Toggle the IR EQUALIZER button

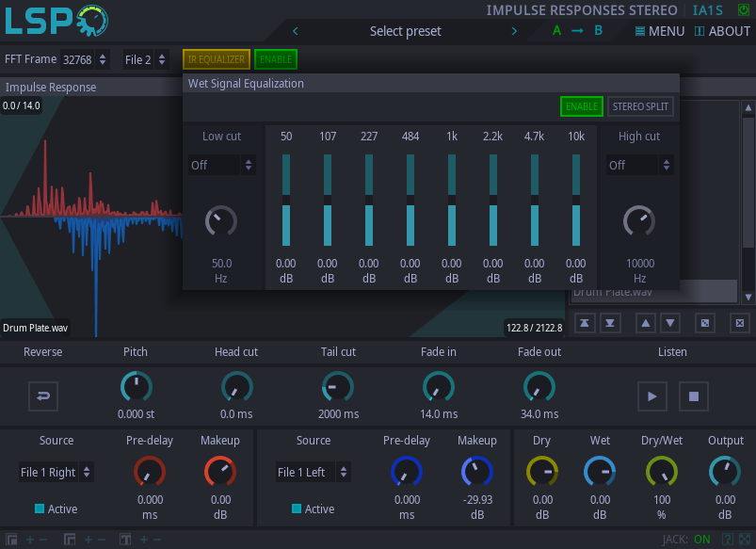click(x=217, y=59)
